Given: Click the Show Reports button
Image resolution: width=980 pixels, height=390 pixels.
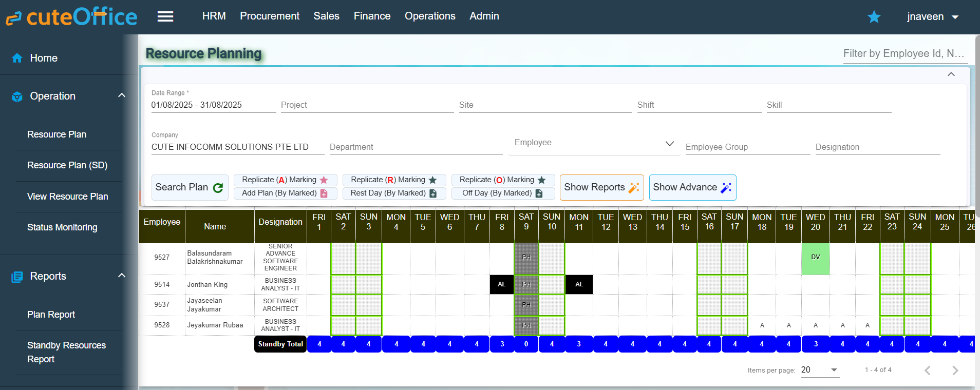Looking at the screenshot, I should [x=601, y=187].
